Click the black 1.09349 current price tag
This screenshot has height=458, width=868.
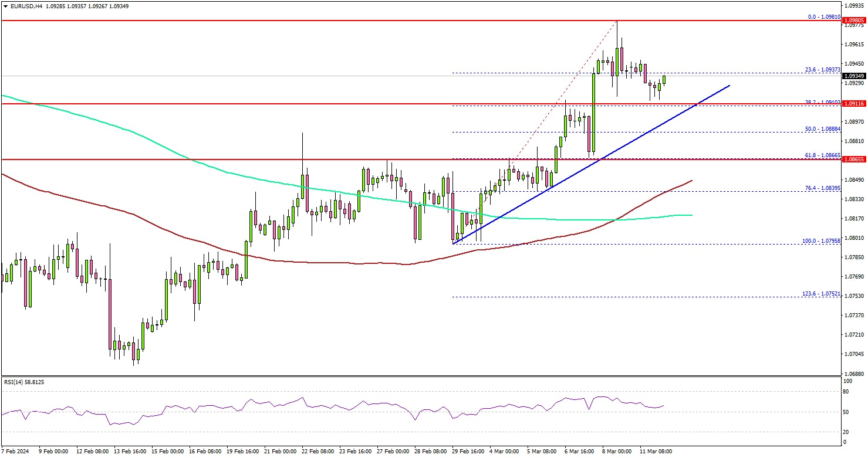(x=855, y=76)
